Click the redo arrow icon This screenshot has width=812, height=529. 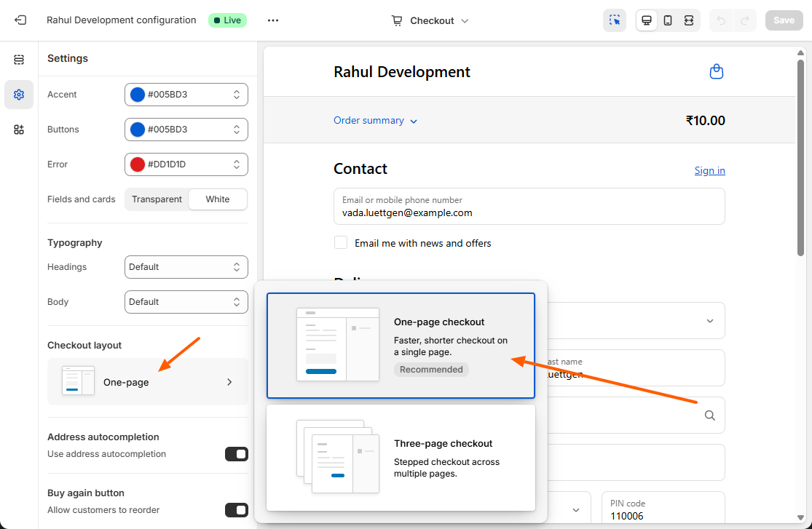coord(745,20)
